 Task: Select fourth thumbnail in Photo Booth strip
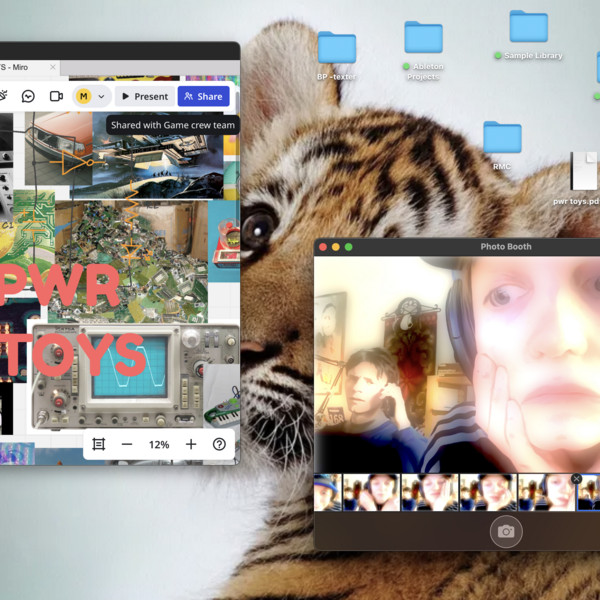pos(488,492)
